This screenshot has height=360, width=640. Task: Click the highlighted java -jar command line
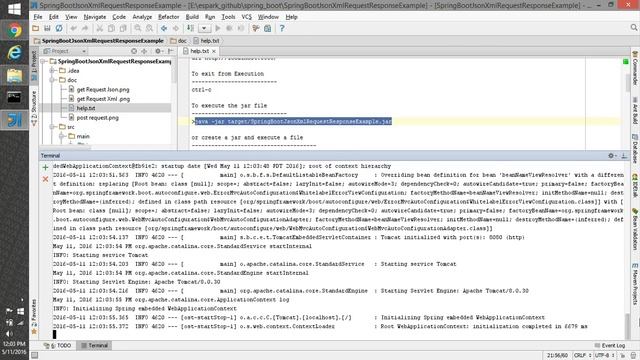coord(293,121)
